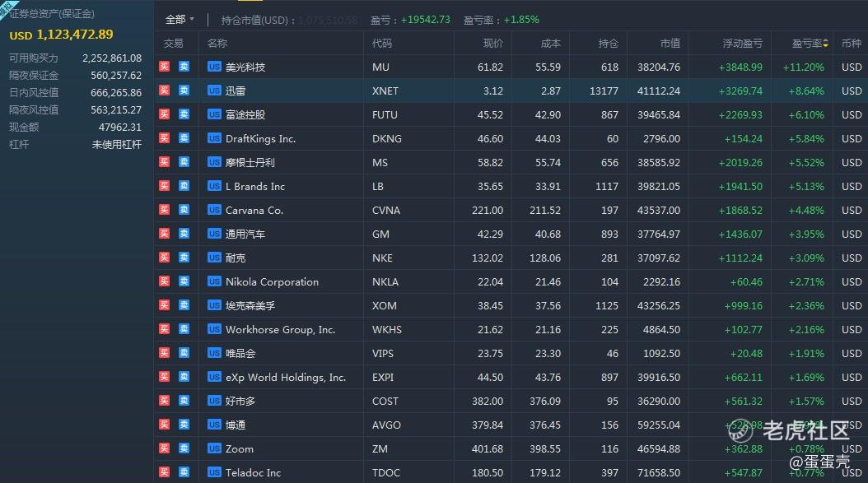868x483 pixels.
Task: Click the sell icon in the Zoom row
Action: coord(184,448)
